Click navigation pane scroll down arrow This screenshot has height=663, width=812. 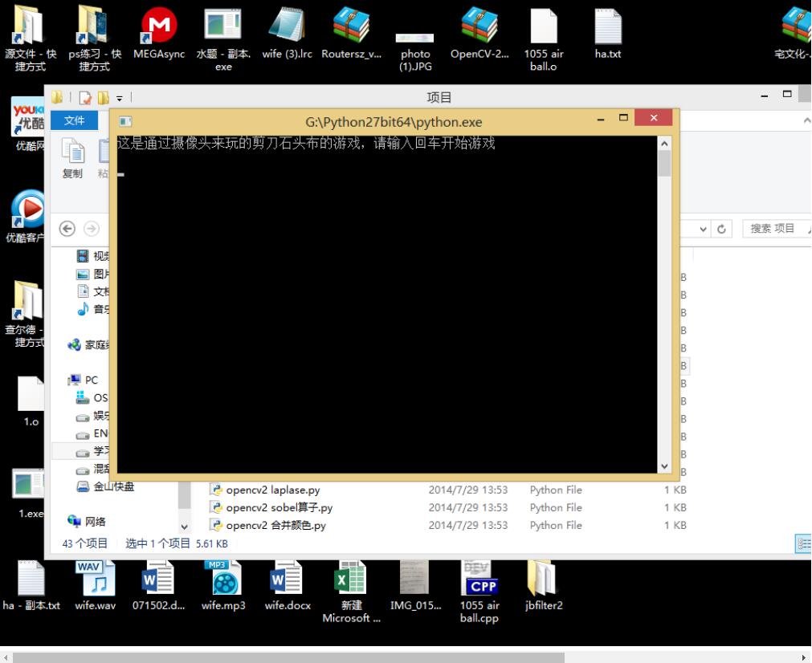click(185, 527)
